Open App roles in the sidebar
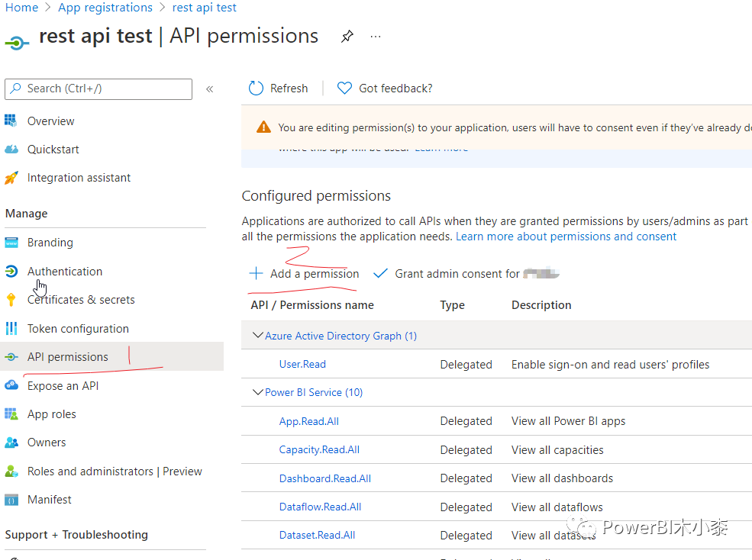This screenshot has height=560, width=752. tap(52, 414)
